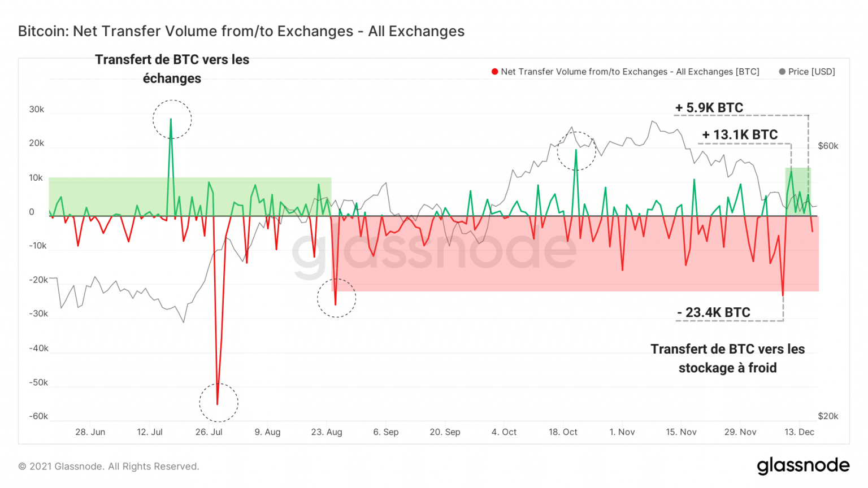Screen dimensions: 868x488
Task: Toggle the Price [USD] legend series
Action: (x=811, y=72)
